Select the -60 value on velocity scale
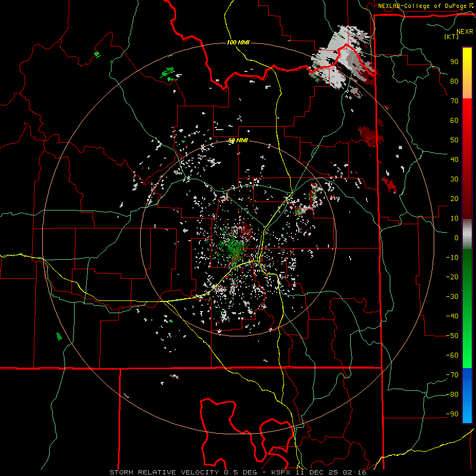This screenshot has height=476, width=476. [x=452, y=355]
